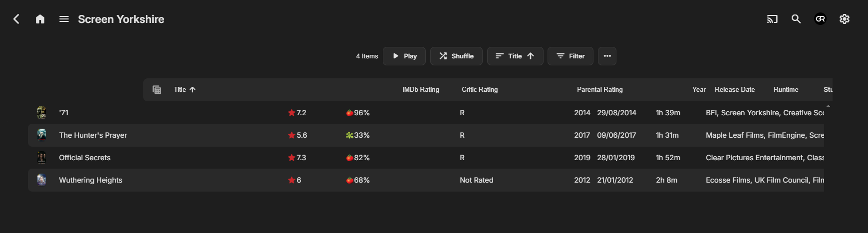Sort by the Release Date column header
868x233 pixels.
tap(735, 90)
